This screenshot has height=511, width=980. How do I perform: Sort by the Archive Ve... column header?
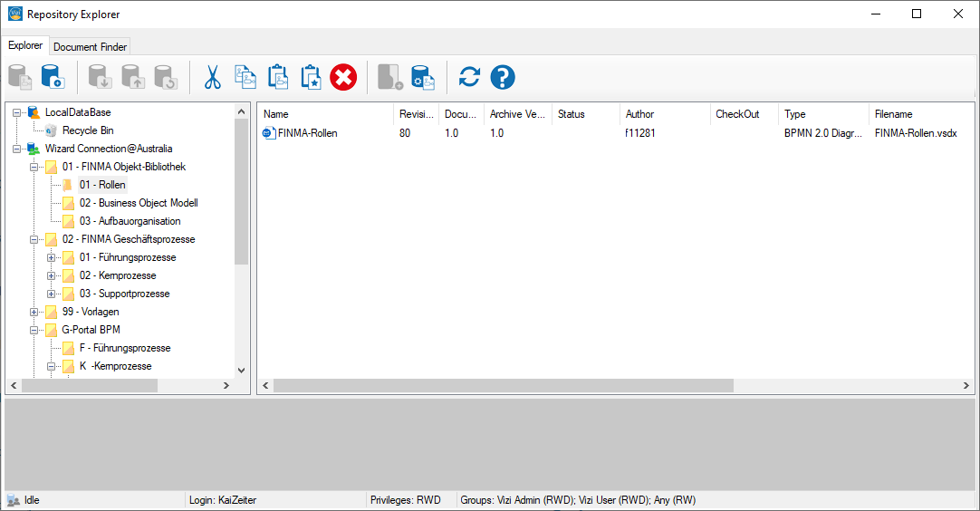517,114
